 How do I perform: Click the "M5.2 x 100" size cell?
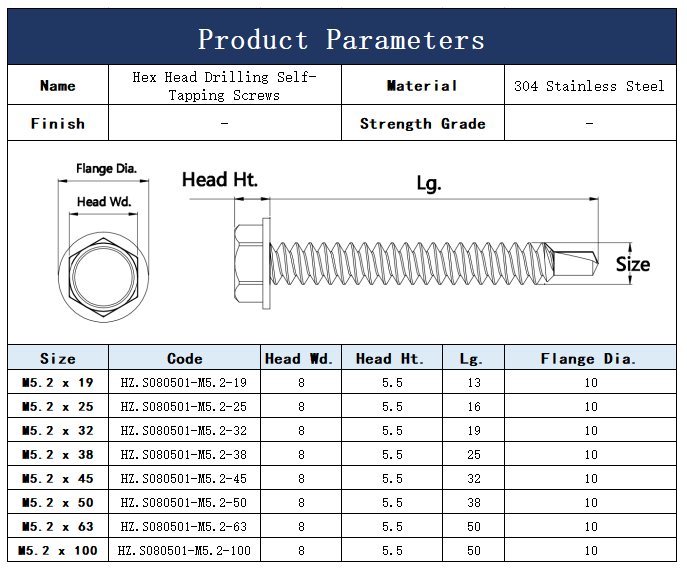coord(58,550)
